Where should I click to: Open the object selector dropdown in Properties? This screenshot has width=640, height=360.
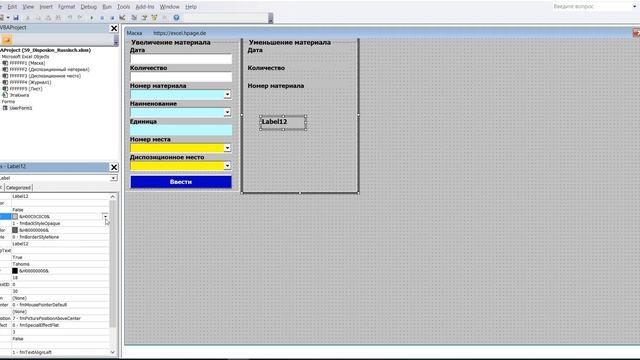point(113,178)
